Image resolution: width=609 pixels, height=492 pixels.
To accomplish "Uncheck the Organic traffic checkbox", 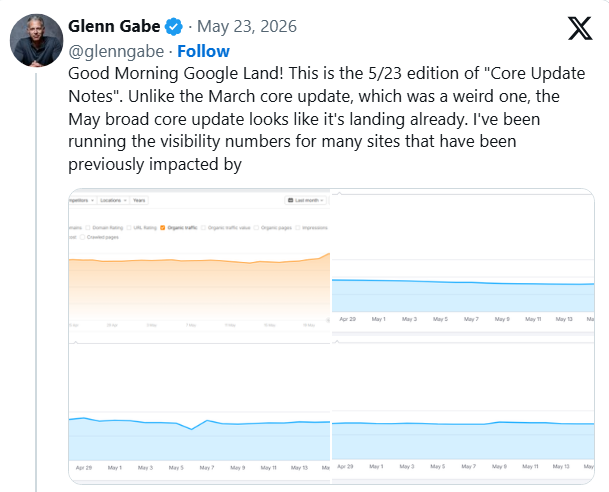I will tap(163, 228).
